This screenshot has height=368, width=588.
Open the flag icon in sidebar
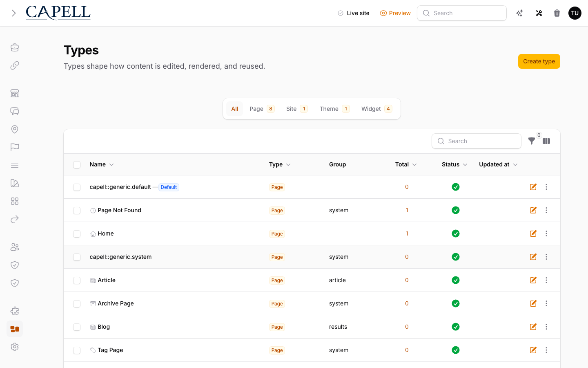[15, 147]
